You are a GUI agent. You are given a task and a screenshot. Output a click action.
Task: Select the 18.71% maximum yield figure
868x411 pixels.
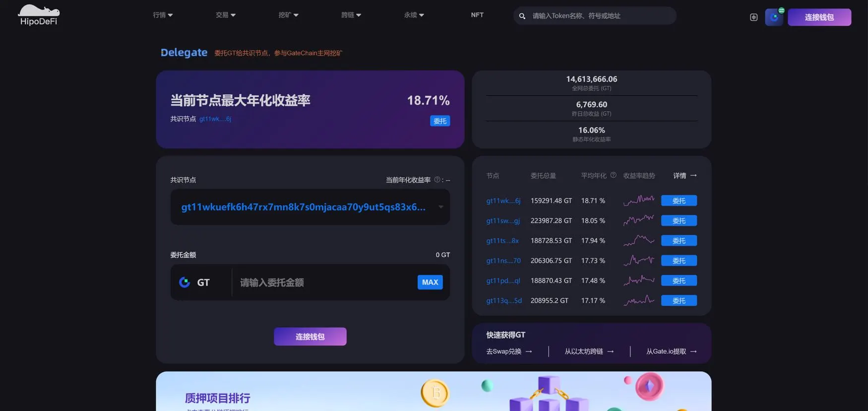[x=428, y=100]
